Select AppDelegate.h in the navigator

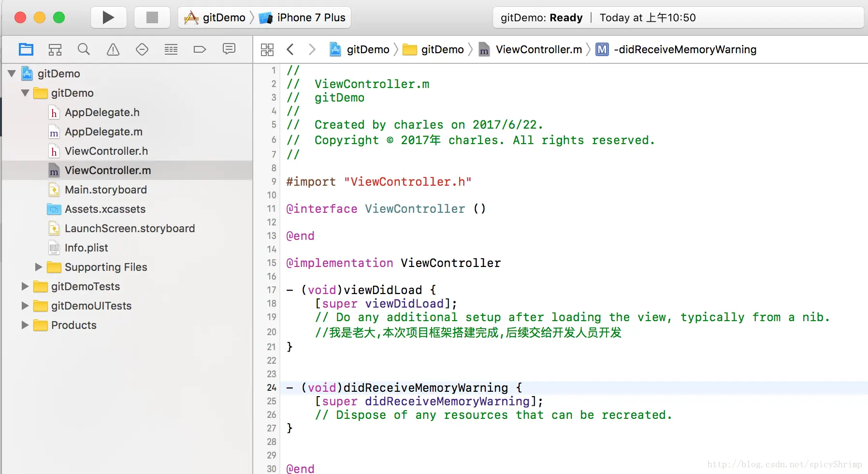point(102,112)
